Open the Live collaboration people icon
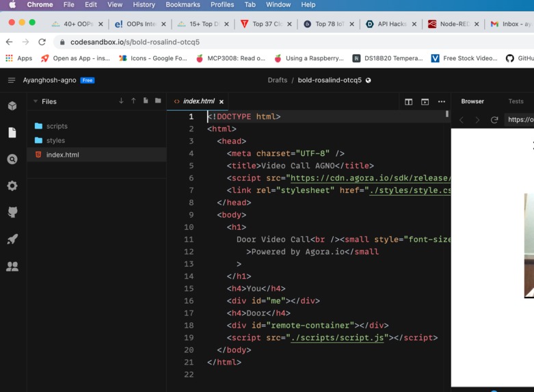 (x=12, y=266)
